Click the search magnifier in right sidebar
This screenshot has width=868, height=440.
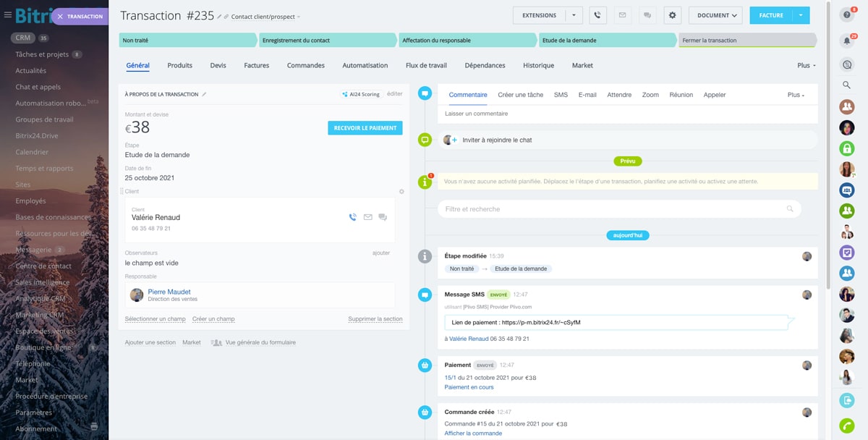(x=846, y=85)
